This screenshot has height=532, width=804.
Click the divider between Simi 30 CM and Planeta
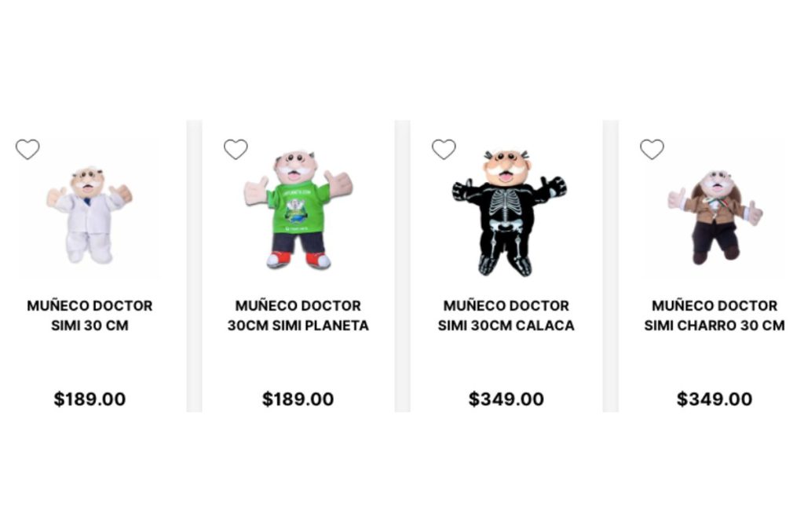pyautogui.click(x=194, y=266)
